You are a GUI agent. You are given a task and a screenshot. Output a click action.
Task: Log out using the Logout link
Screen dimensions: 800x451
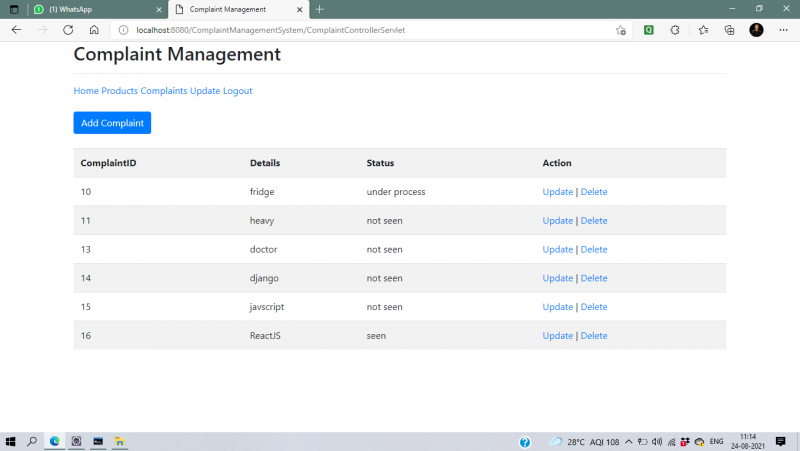237,91
